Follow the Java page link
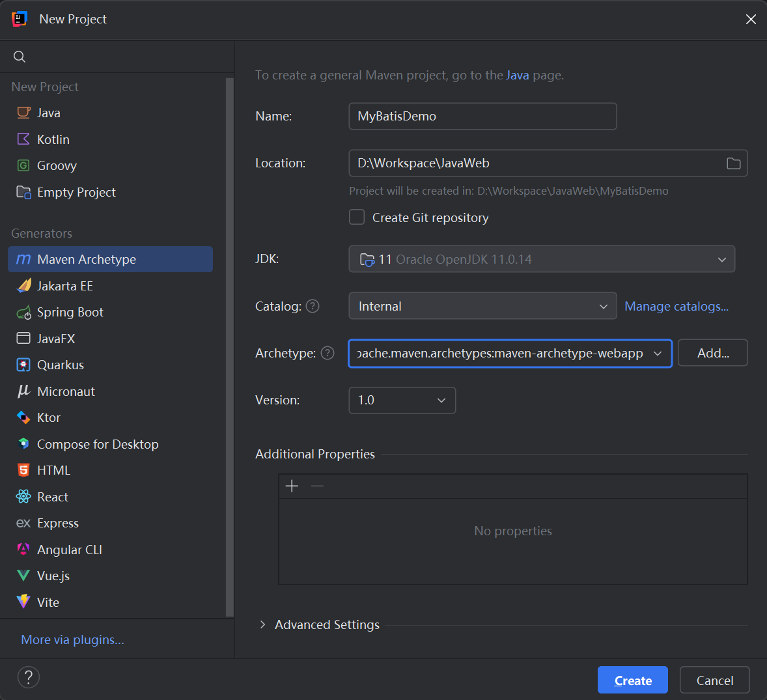This screenshot has width=767, height=700. (518, 76)
